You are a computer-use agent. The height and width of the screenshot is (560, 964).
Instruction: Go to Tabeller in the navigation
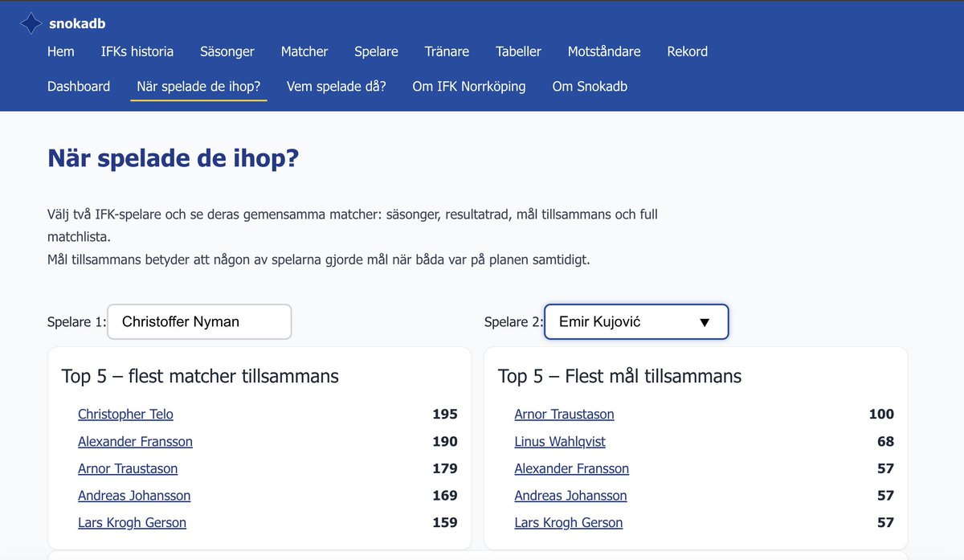coord(518,51)
